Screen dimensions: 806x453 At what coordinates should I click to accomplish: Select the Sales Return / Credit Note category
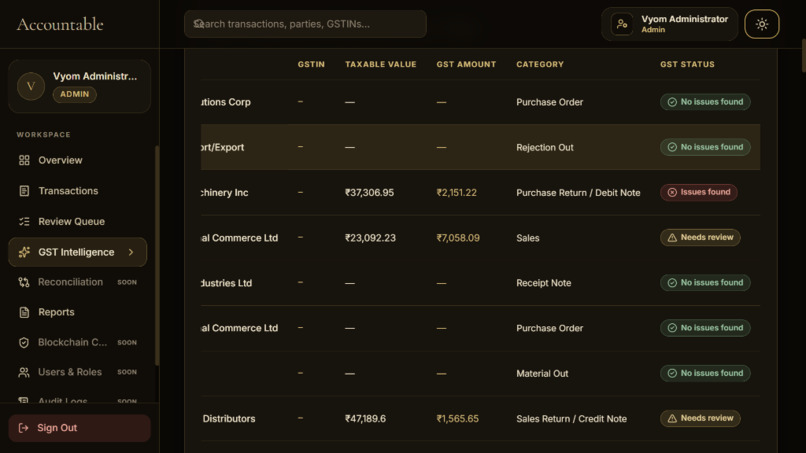[x=572, y=419]
